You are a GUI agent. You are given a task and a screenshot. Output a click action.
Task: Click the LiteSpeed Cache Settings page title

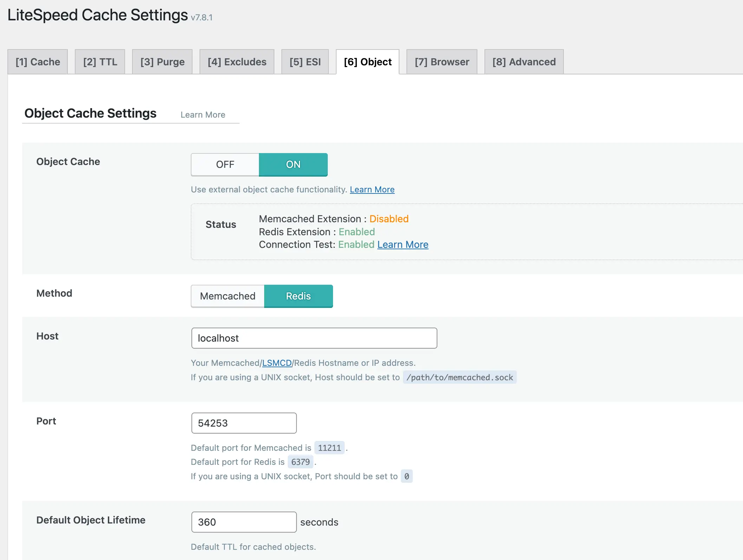tap(98, 15)
